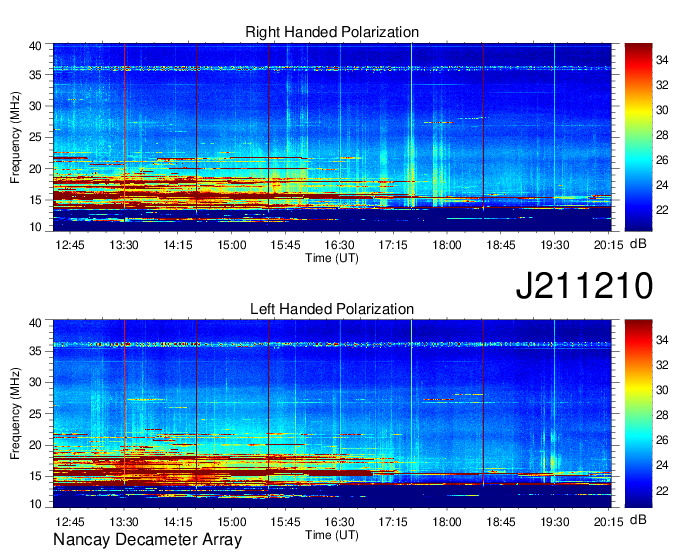Click the "34" label on the upper color bar

[662, 60]
